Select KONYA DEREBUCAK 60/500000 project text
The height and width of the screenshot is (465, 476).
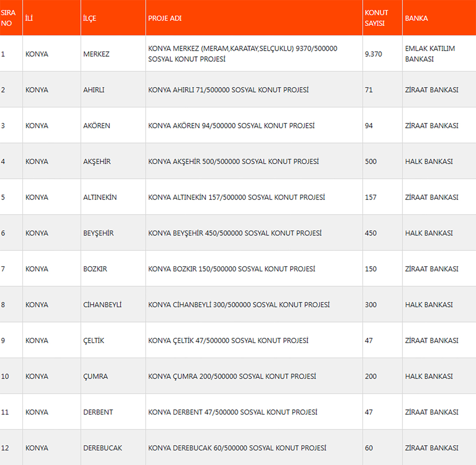click(237, 448)
